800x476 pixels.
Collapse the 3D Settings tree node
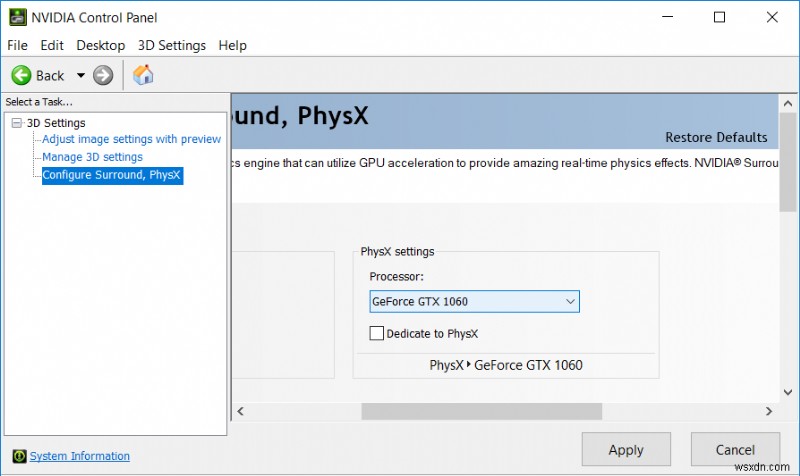pyautogui.click(x=17, y=123)
